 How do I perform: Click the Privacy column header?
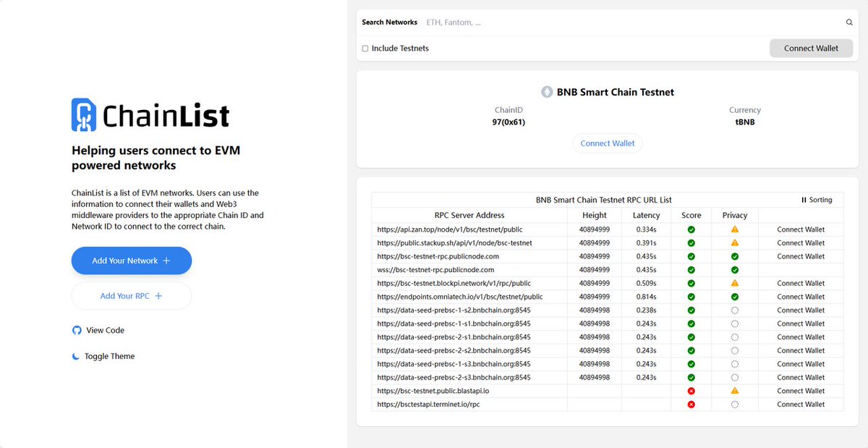click(735, 215)
